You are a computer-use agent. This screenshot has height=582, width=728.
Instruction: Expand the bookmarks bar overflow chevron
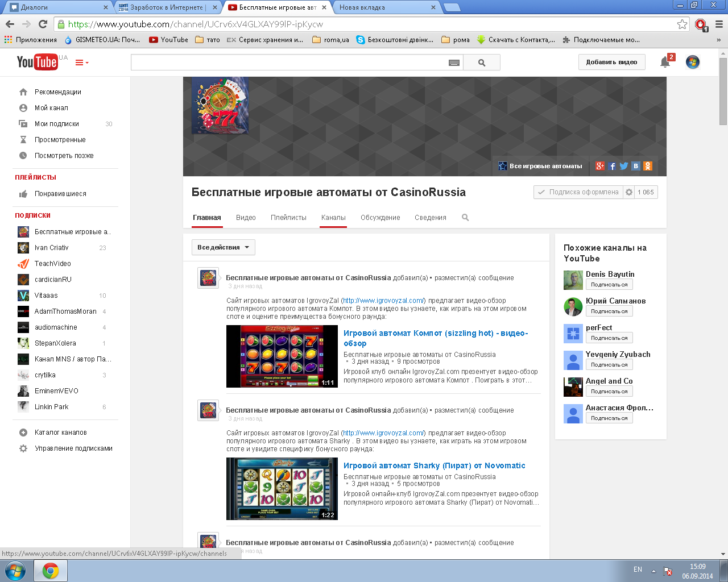718,40
